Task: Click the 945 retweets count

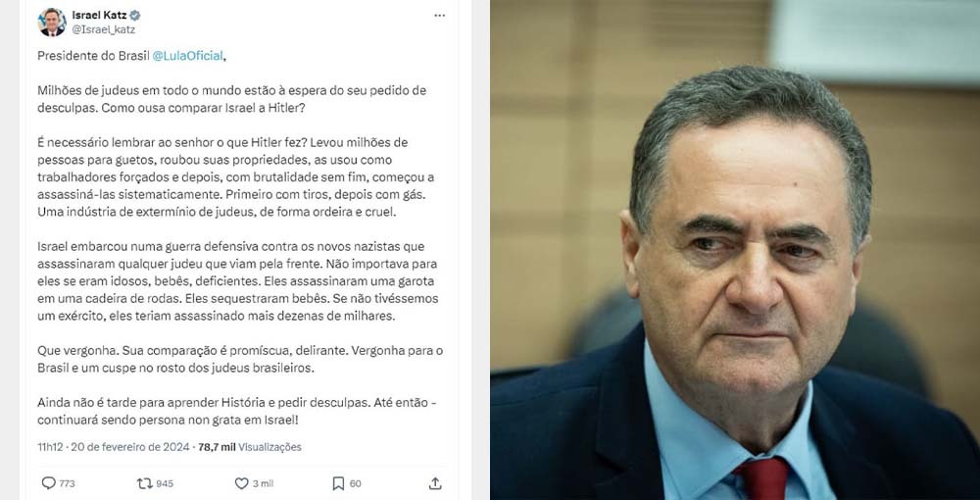Action: [x=165, y=483]
